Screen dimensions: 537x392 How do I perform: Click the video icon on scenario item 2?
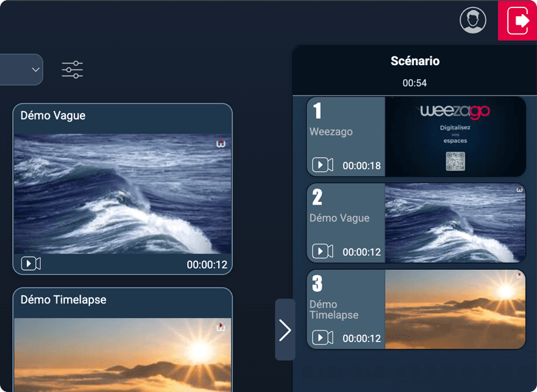pos(322,252)
